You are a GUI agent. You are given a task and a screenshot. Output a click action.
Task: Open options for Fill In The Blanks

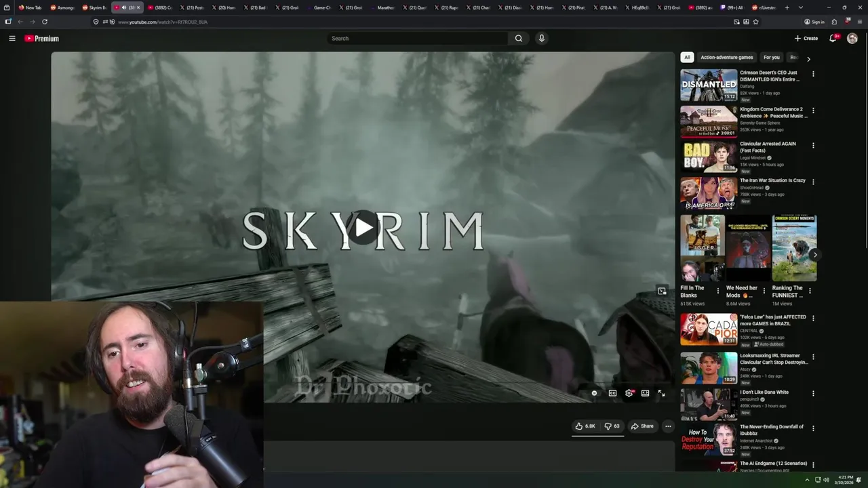(718, 291)
